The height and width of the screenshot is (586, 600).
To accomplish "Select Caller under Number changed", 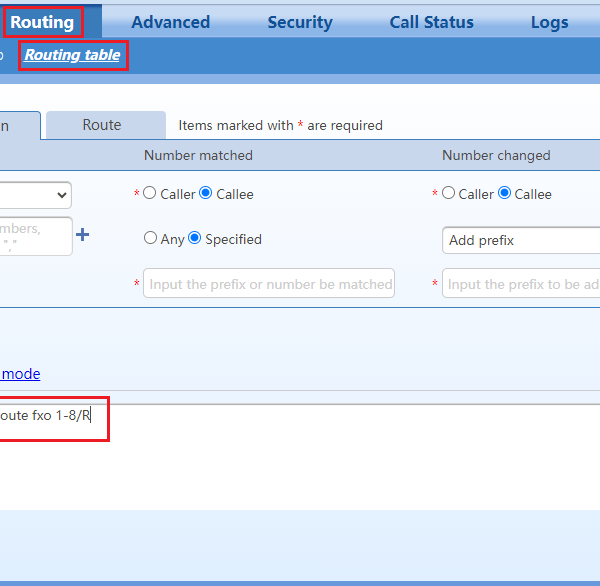I will click(x=449, y=194).
